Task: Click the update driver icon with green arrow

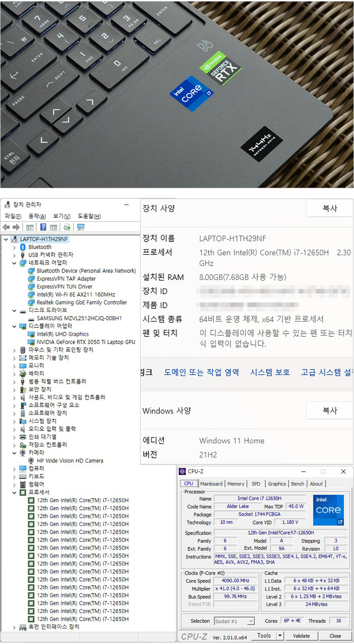Action: pos(67,227)
